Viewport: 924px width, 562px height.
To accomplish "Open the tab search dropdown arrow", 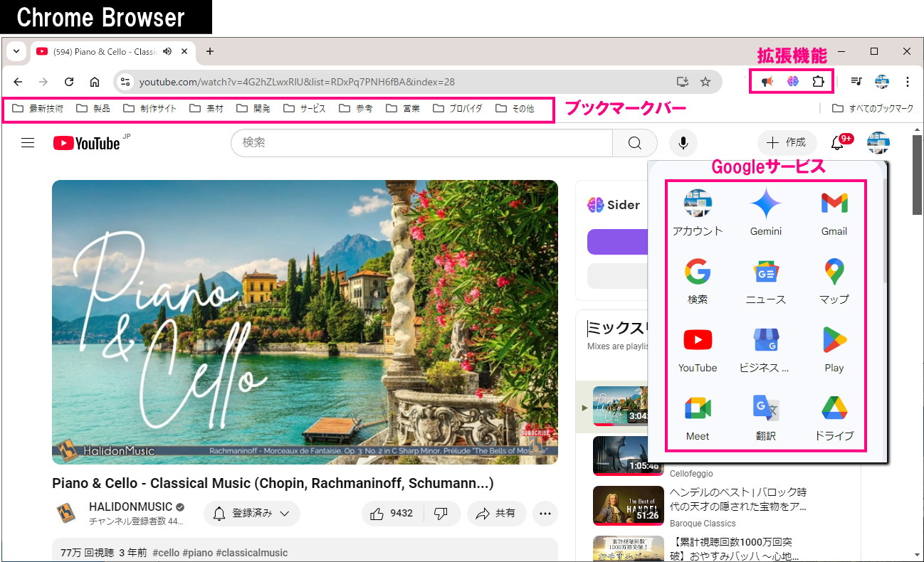I will [16, 51].
